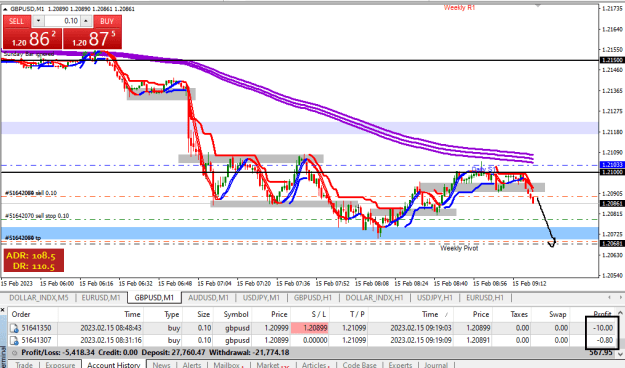Click the close price 1.20891 cell
The height and width of the screenshot is (368, 625).
coord(477,340)
